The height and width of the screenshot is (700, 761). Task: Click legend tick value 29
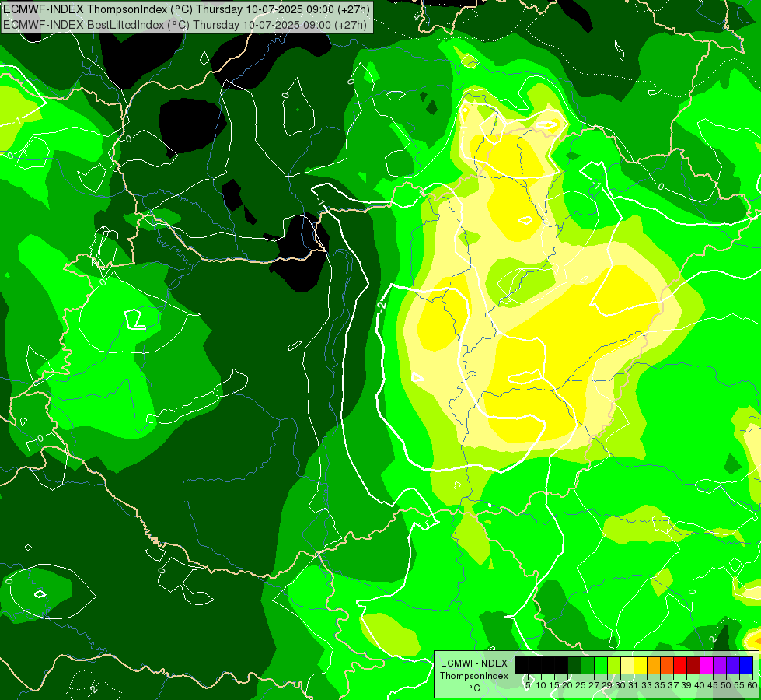pyautogui.click(x=607, y=685)
